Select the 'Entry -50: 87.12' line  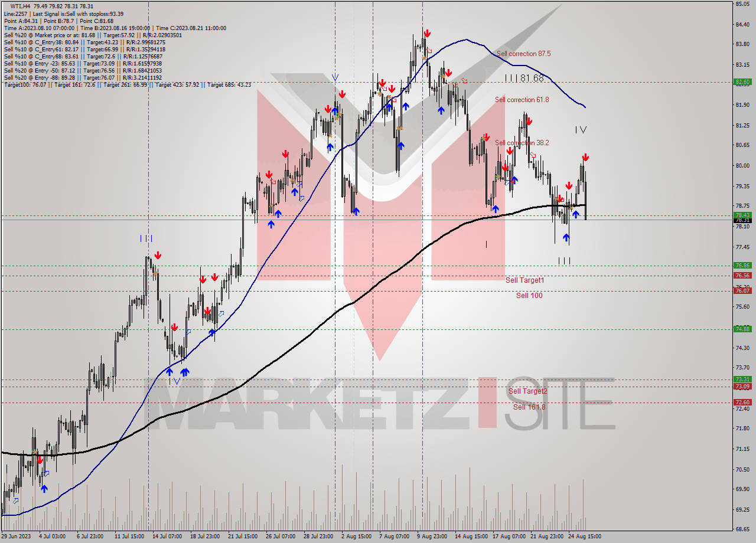point(83,70)
